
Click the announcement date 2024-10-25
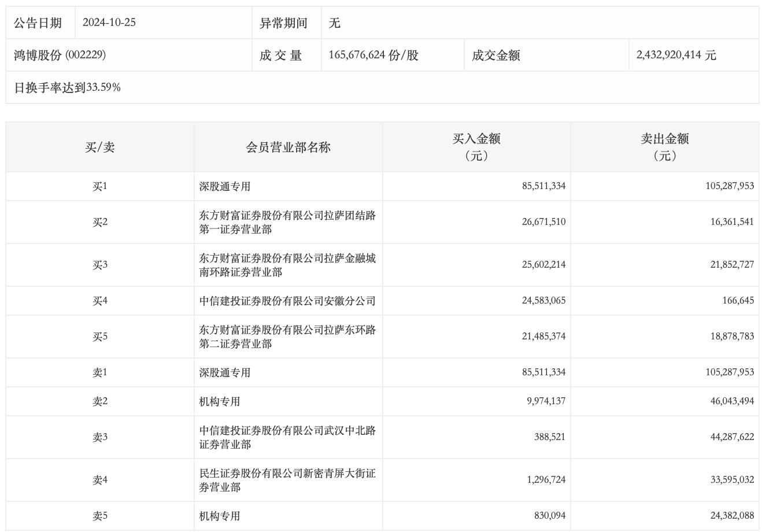coord(109,23)
